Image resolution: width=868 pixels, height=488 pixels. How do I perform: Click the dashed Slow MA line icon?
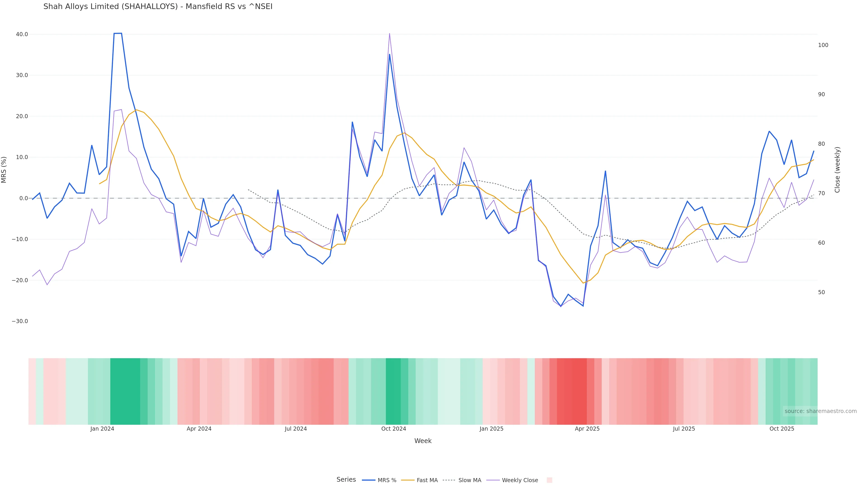click(x=449, y=480)
